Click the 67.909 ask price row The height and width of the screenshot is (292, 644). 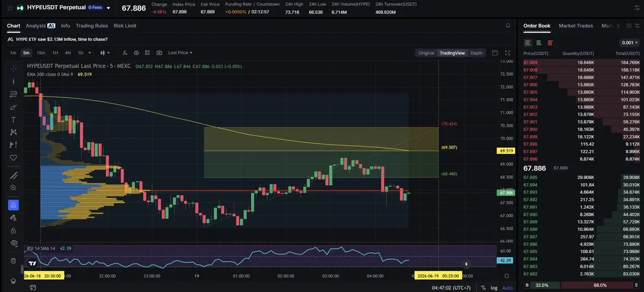(x=582, y=62)
